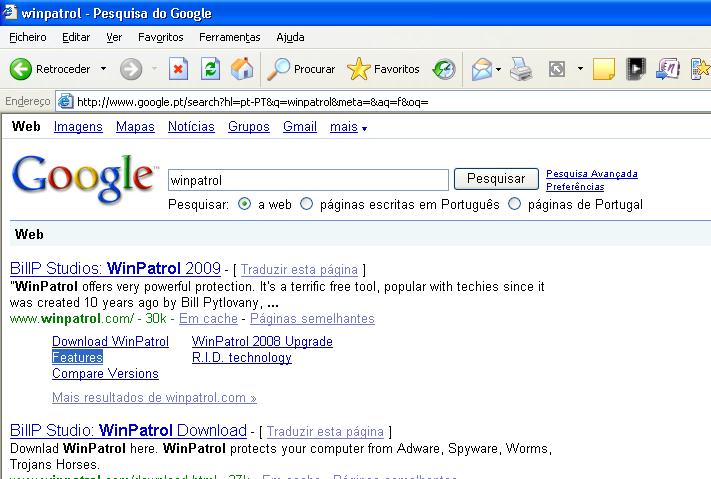711x479 pixels.
Task: Go to Home page icon
Action: [x=242, y=69]
